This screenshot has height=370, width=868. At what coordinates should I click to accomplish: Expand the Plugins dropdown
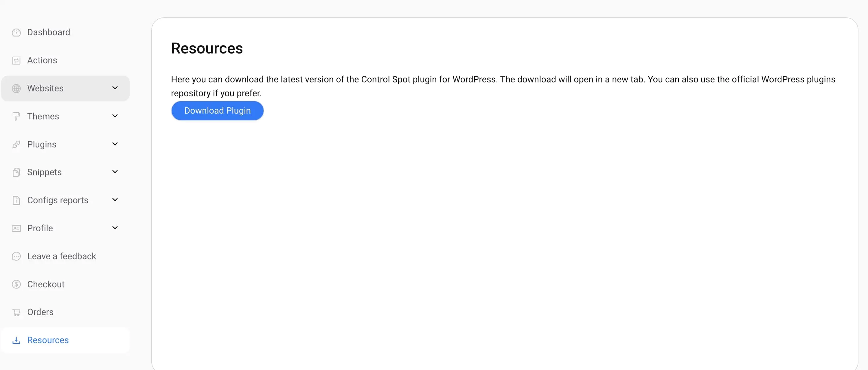point(115,144)
